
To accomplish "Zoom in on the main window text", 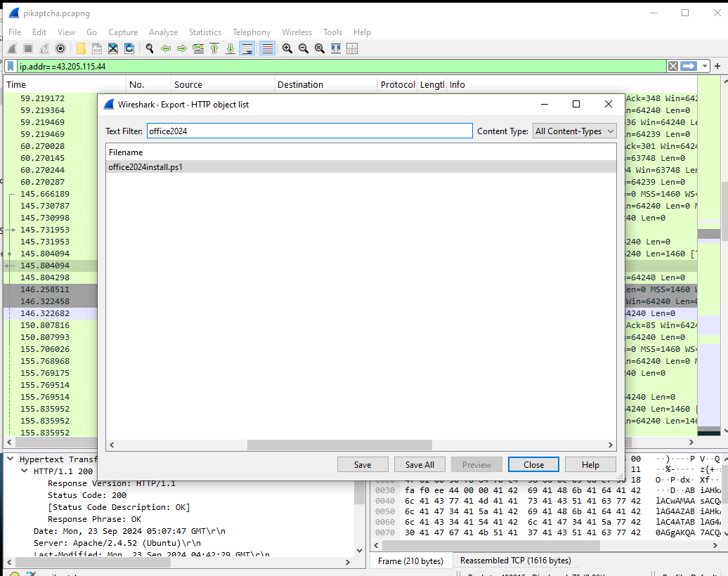I will point(287,48).
